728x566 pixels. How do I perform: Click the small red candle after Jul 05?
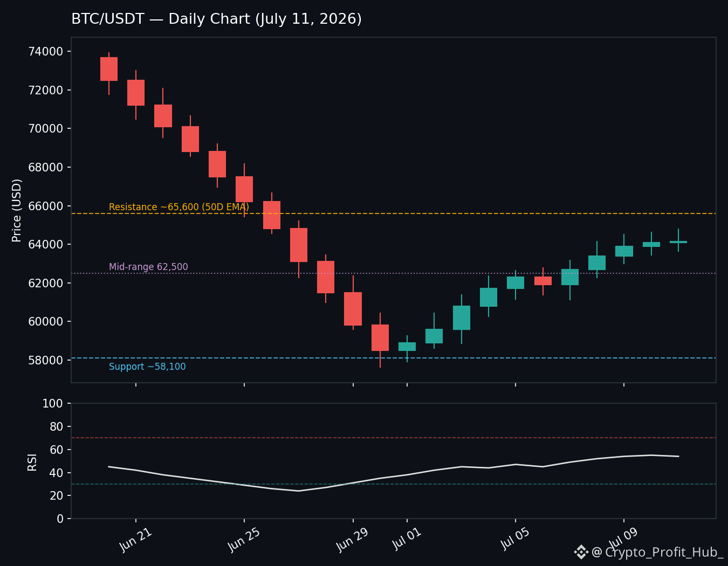(x=543, y=281)
